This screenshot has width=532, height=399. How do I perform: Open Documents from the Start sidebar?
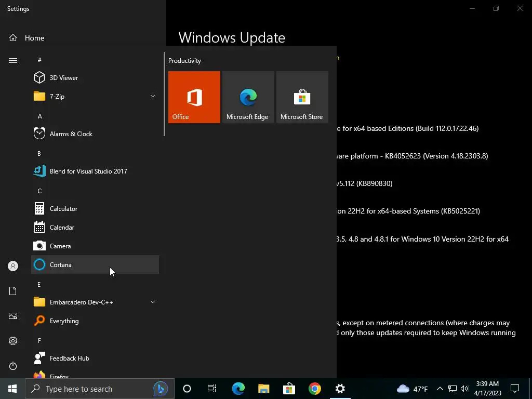tap(13, 291)
